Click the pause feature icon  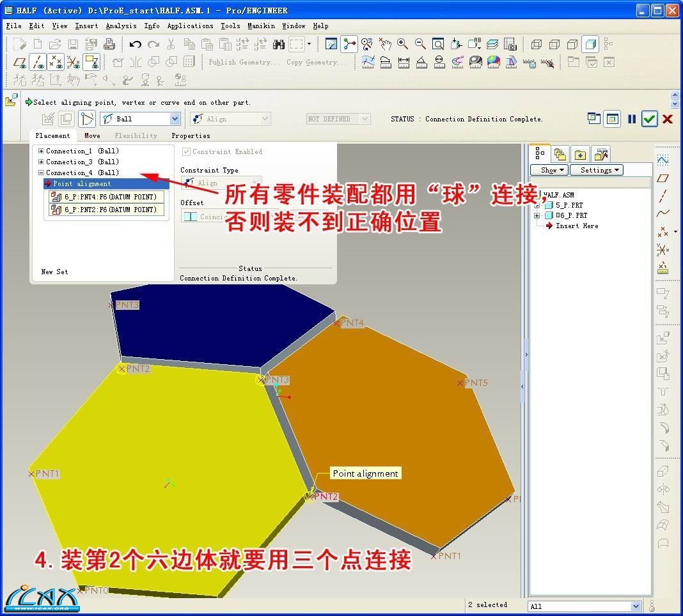tap(632, 119)
